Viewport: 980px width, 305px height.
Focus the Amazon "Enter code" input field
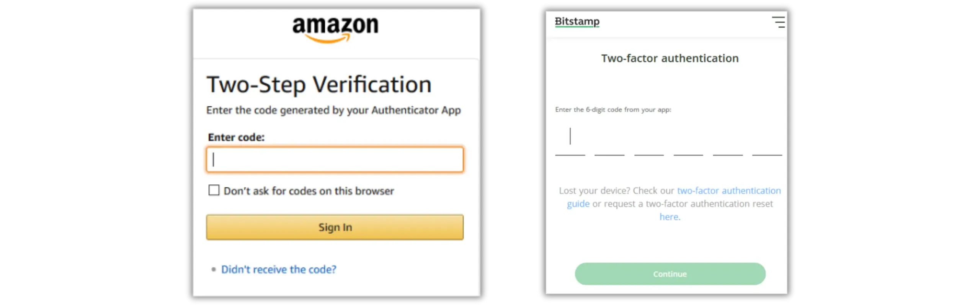pyautogui.click(x=335, y=159)
